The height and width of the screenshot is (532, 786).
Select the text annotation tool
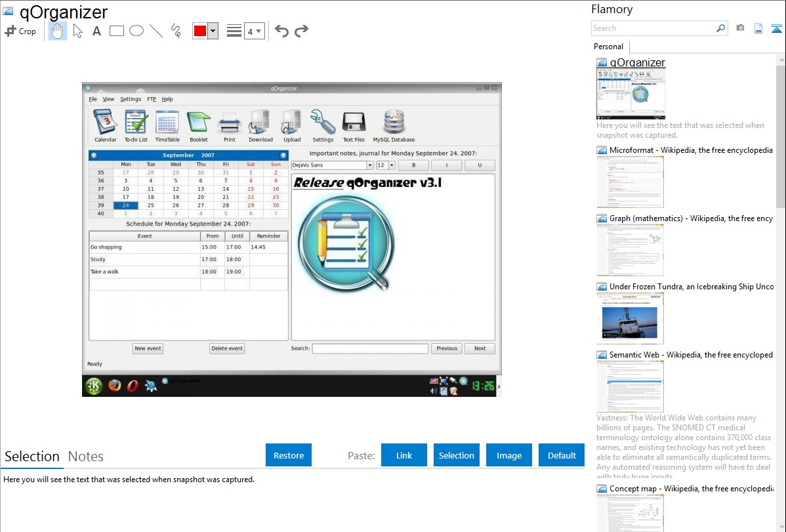point(96,31)
